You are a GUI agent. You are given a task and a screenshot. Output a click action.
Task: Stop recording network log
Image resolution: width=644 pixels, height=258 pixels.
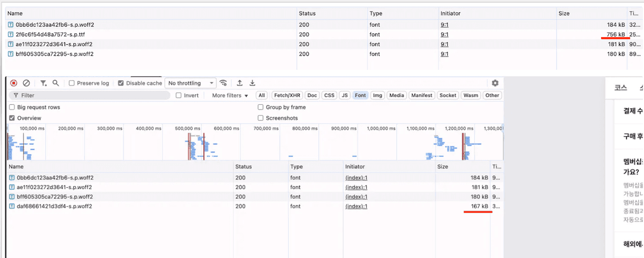point(14,83)
